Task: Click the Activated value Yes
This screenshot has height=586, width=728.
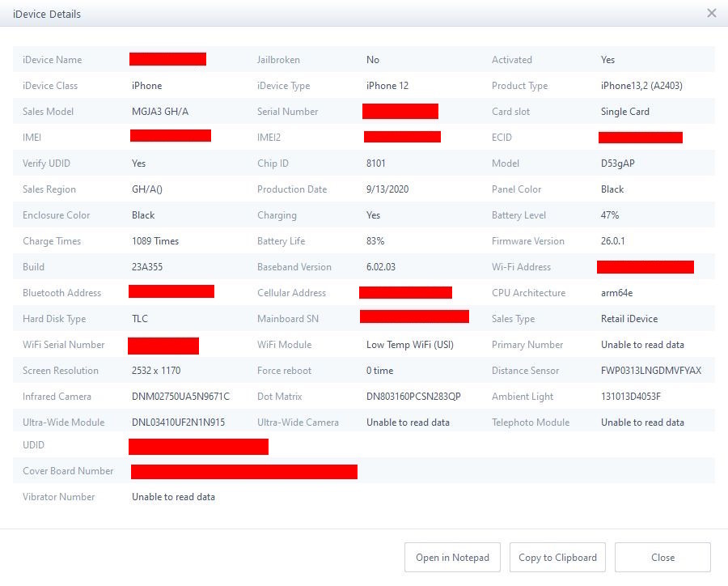Action: point(607,59)
